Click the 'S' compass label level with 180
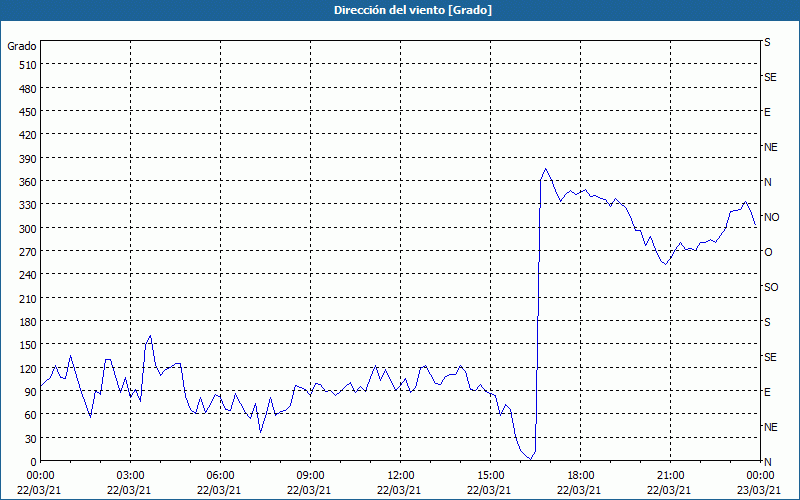This screenshot has height=500, width=800. 767,322
